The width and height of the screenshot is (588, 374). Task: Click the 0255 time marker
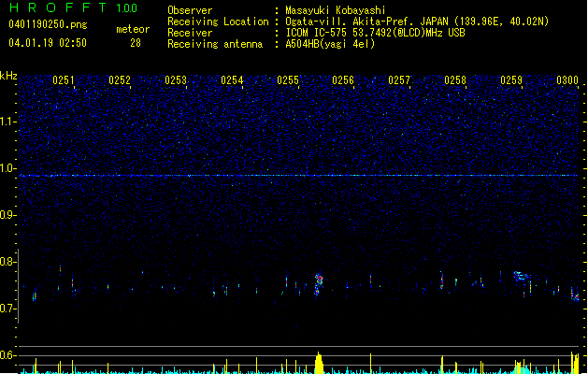pyautogui.click(x=288, y=80)
